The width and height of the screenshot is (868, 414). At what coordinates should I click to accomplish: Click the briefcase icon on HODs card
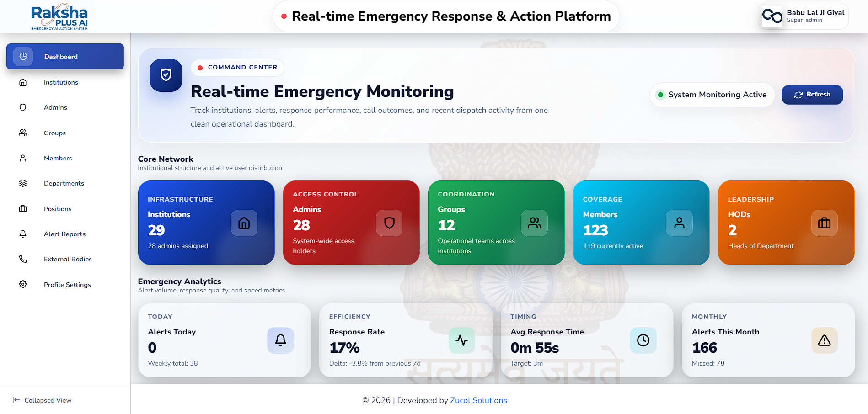pos(824,223)
